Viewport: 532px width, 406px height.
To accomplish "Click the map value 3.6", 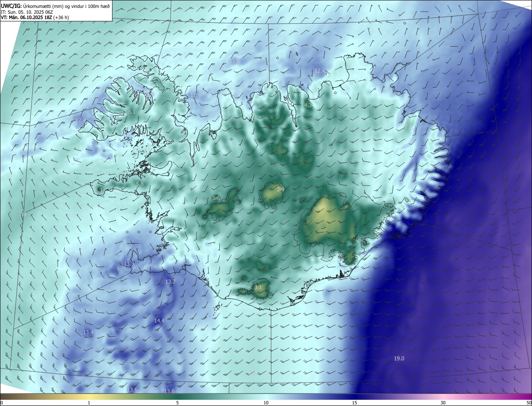I will pyautogui.click(x=216, y=198).
